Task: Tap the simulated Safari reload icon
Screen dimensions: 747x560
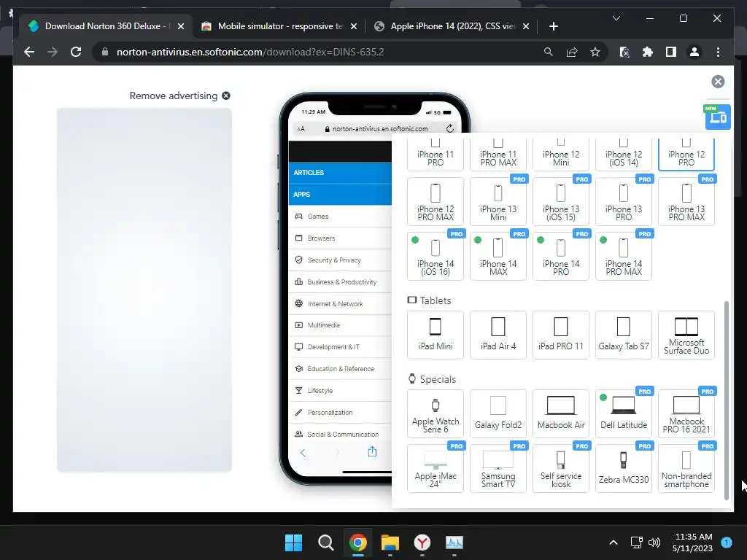Action: [449, 128]
